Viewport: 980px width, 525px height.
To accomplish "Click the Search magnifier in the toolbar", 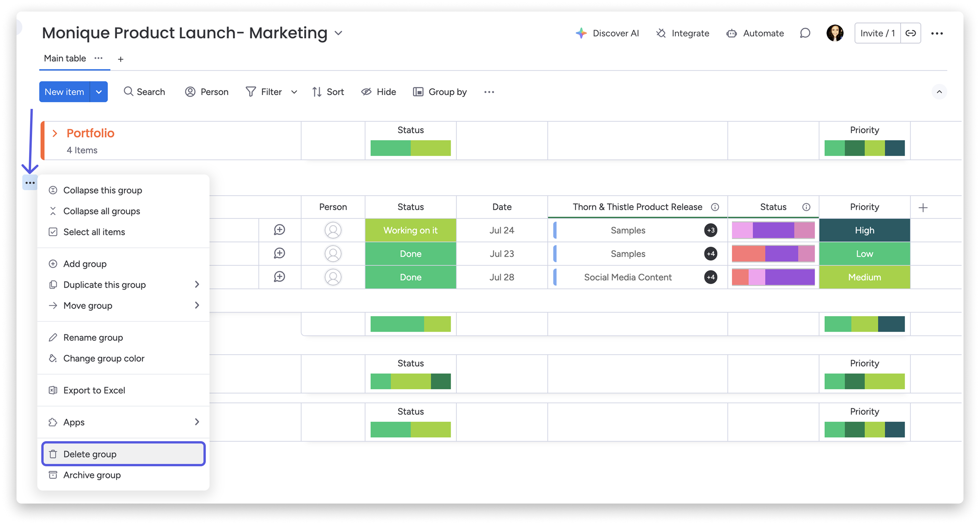I will click(x=128, y=92).
